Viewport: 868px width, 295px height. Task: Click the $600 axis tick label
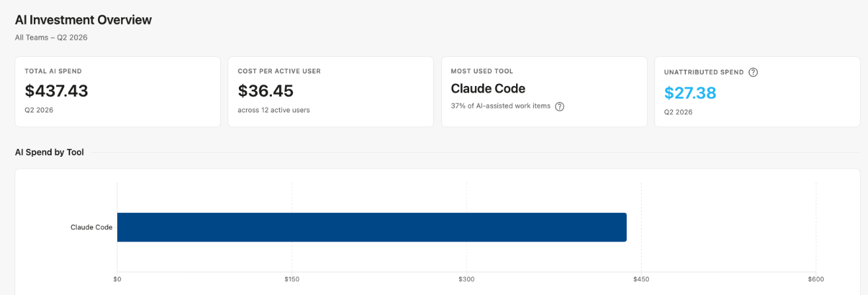tap(816, 279)
